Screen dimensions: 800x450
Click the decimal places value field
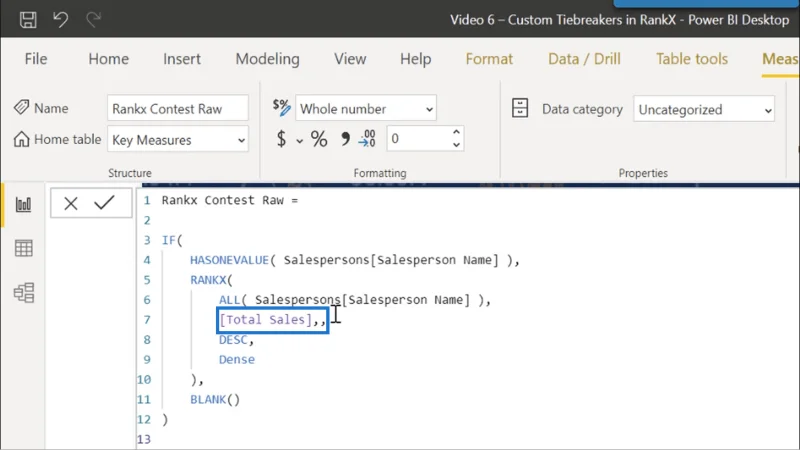[x=418, y=138]
